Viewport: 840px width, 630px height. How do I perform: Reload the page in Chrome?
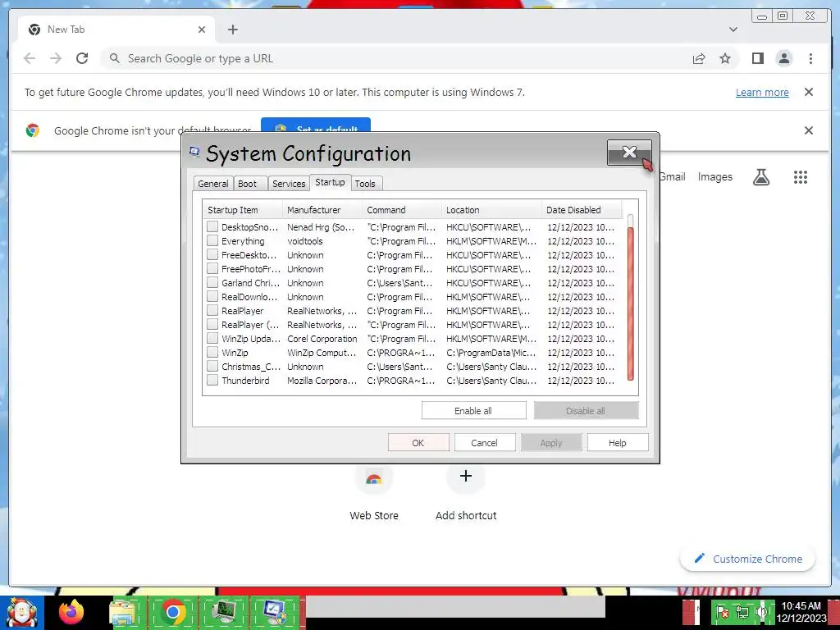(x=82, y=58)
